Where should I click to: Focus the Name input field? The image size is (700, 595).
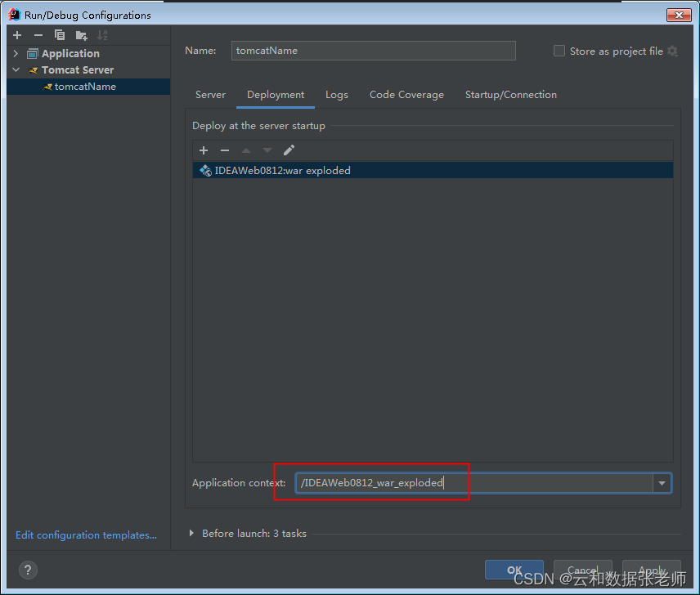(373, 51)
